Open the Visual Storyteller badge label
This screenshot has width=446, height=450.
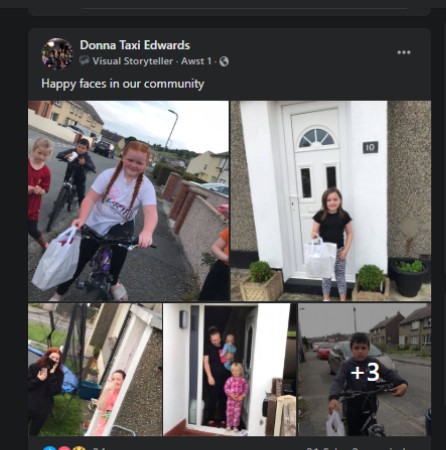[133, 61]
